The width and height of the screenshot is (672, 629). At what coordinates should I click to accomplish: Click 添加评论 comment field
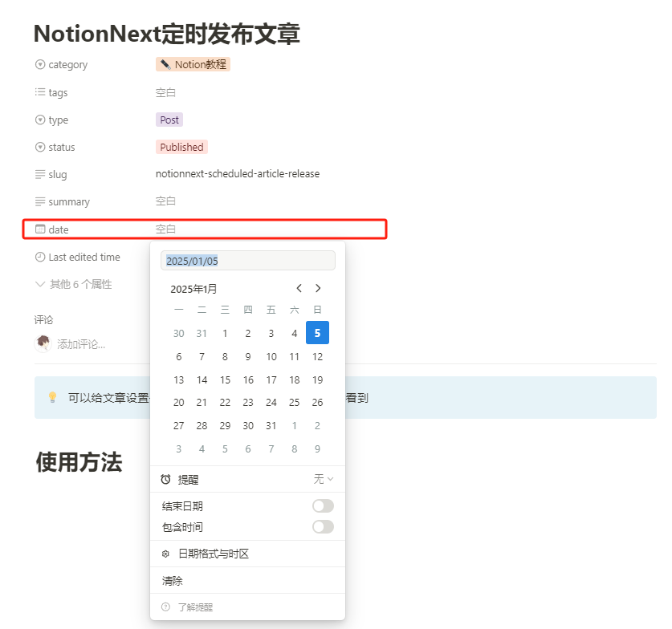[x=81, y=344]
